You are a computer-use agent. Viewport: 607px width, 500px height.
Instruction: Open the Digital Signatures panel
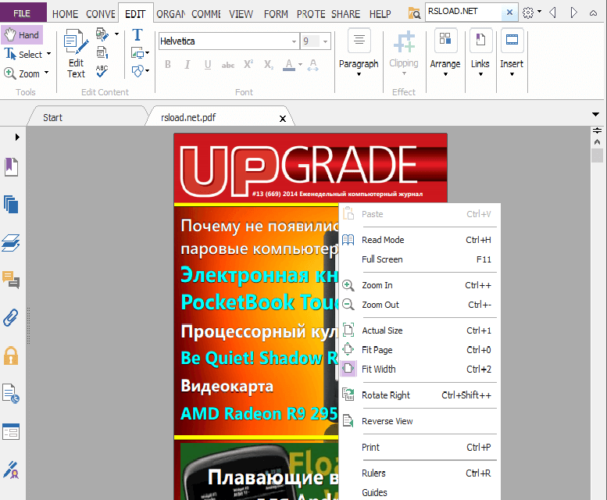[x=11, y=469]
